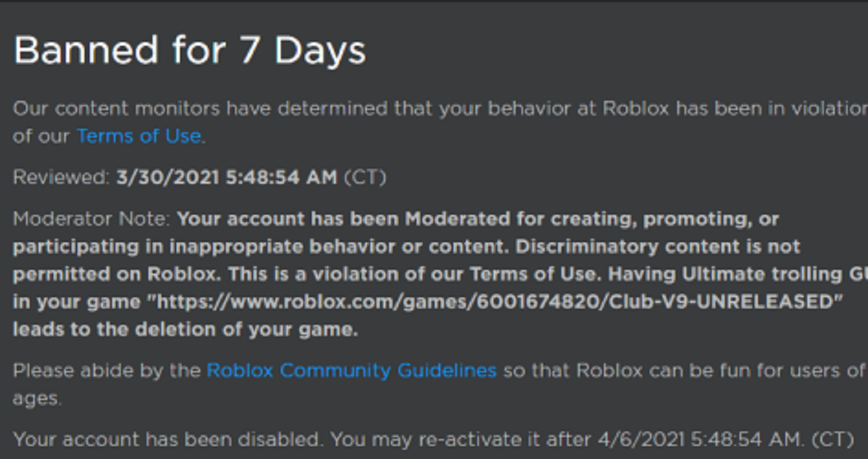This screenshot has width=868, height=459.
Task: Open the Terms of Use link
Action: (138, 136)
